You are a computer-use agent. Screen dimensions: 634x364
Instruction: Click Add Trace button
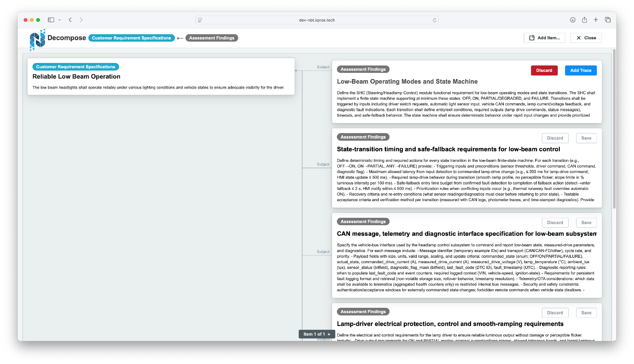click(x=581, y=70)
